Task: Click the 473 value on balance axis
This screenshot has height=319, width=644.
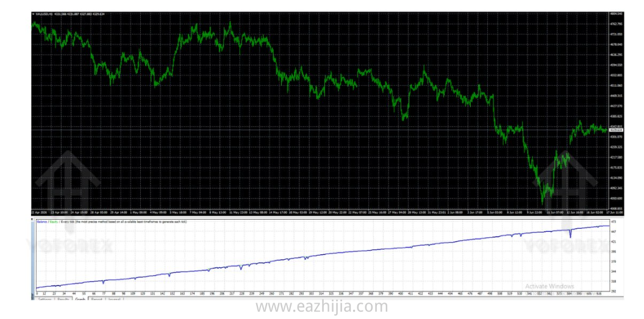Action: point(614,222)
